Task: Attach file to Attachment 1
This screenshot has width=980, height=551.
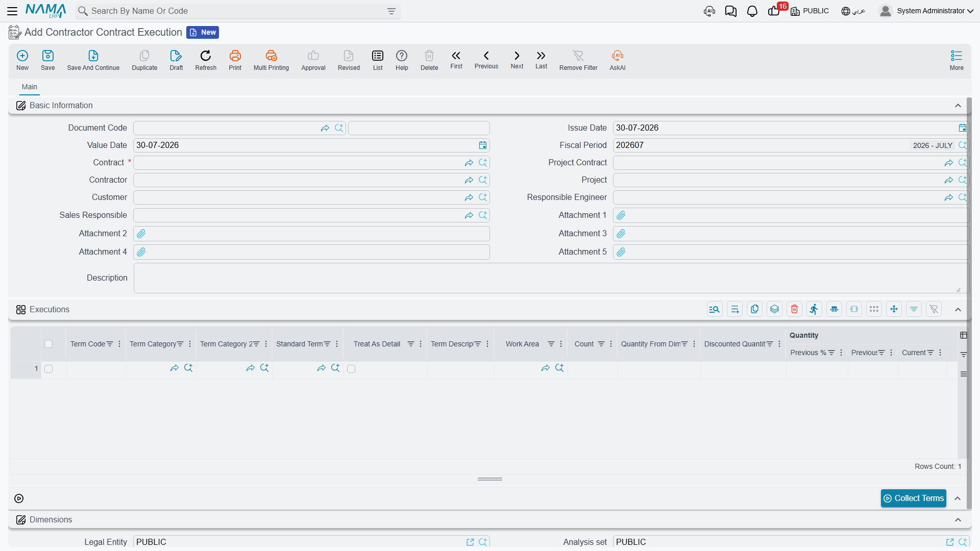Action: point(621,215)
